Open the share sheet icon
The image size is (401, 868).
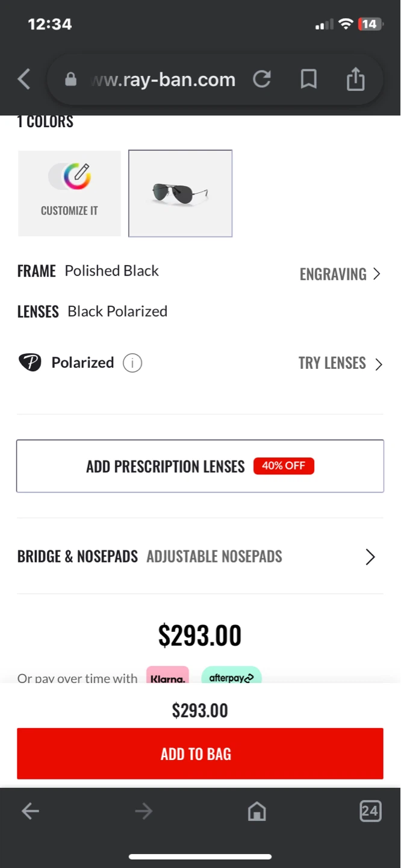355,79
